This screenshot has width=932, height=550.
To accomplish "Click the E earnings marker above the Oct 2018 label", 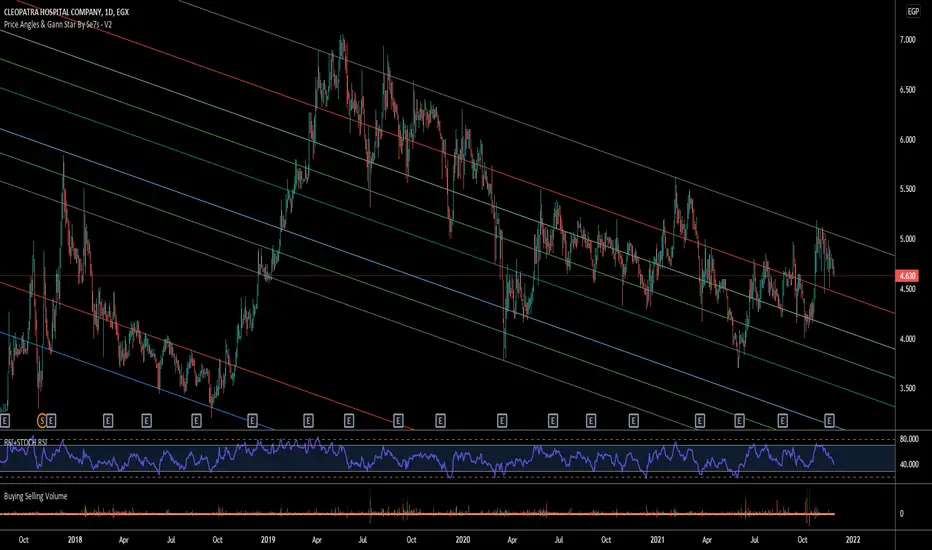I will pyautogui.click(x=196, y=421).
